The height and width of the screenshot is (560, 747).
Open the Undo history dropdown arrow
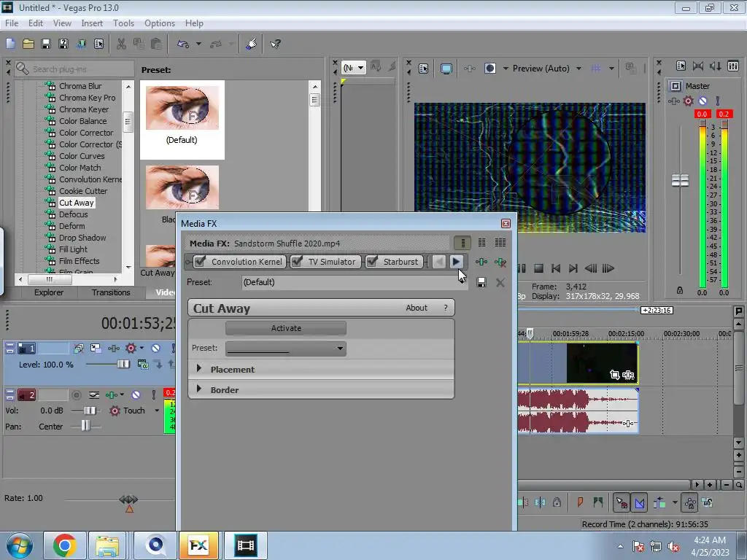pyautogui.click(x=198, y=44)
